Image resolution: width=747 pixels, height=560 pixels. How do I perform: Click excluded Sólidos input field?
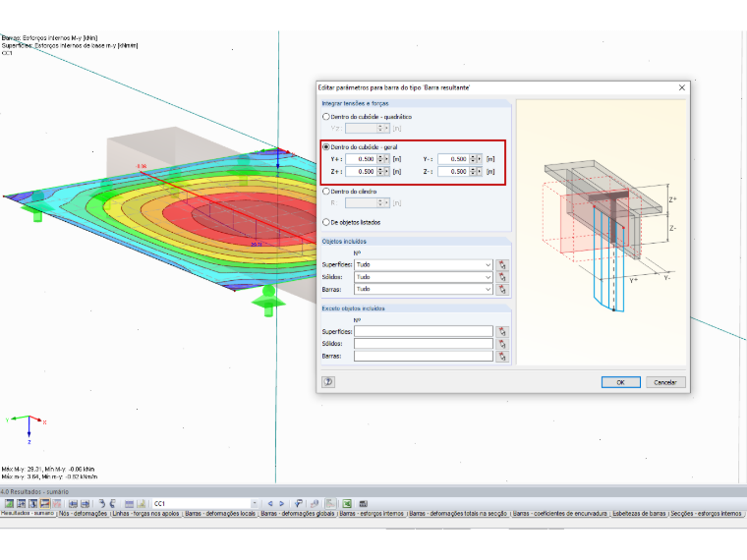coord(423,344)
